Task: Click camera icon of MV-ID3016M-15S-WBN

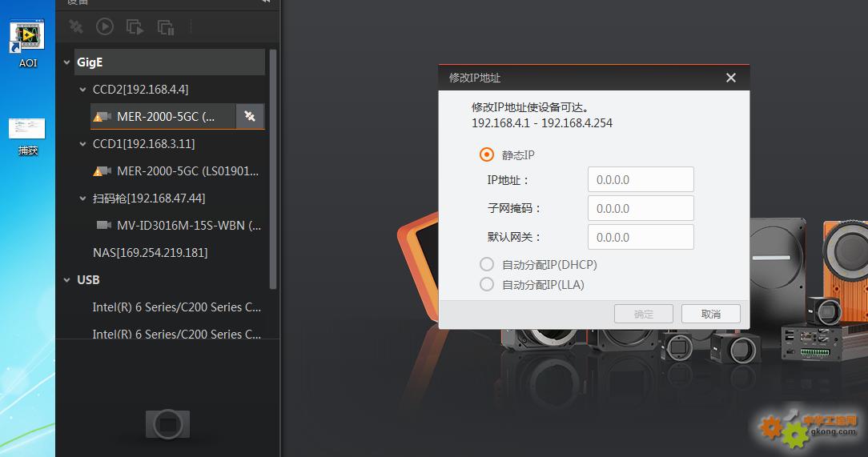Action: click(x=103, y=225)
